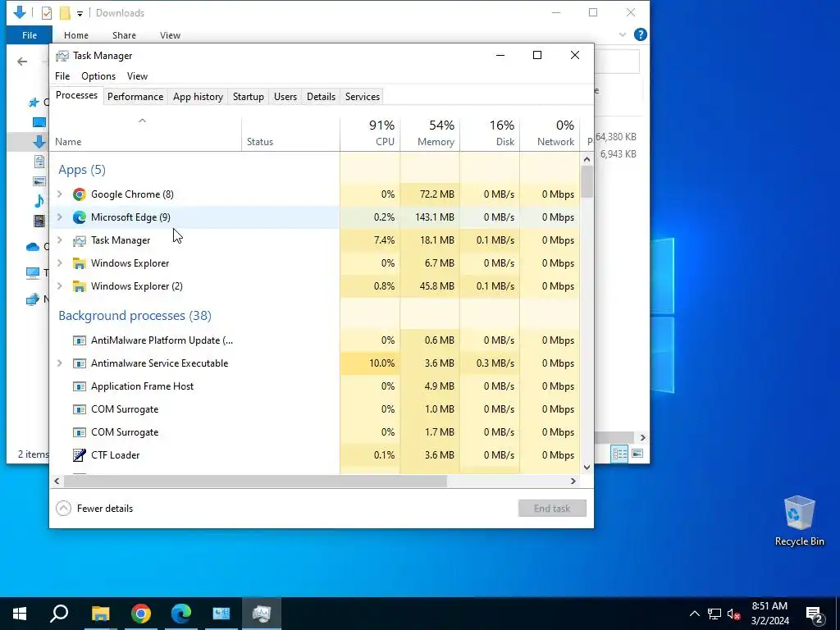Open Explorer Share ribbon tab

124,35
